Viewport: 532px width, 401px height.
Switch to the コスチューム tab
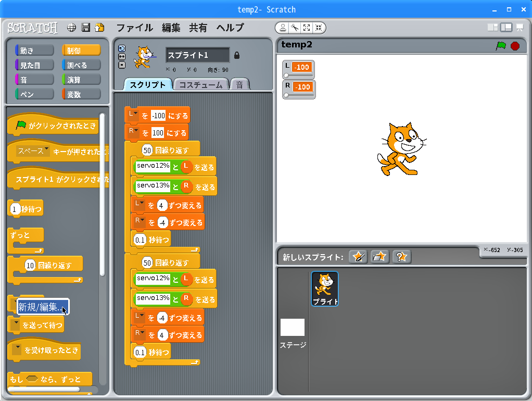tap(201, 84)
